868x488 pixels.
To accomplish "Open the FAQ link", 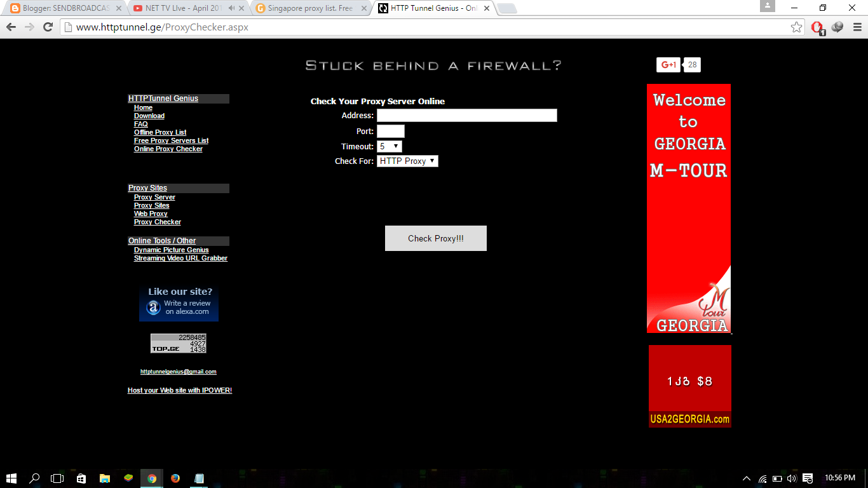I will pos(141,125).
